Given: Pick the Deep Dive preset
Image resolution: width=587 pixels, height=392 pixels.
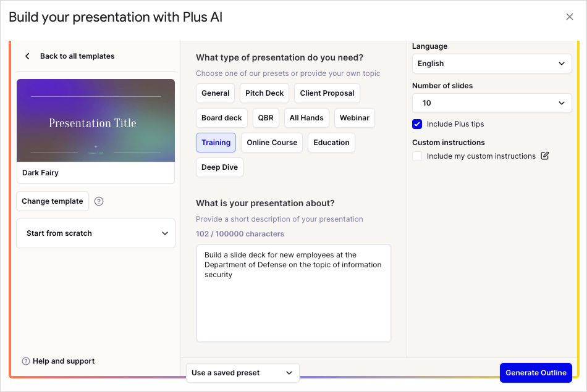Looking at the screenshot, I should click(x=220, y=167).
